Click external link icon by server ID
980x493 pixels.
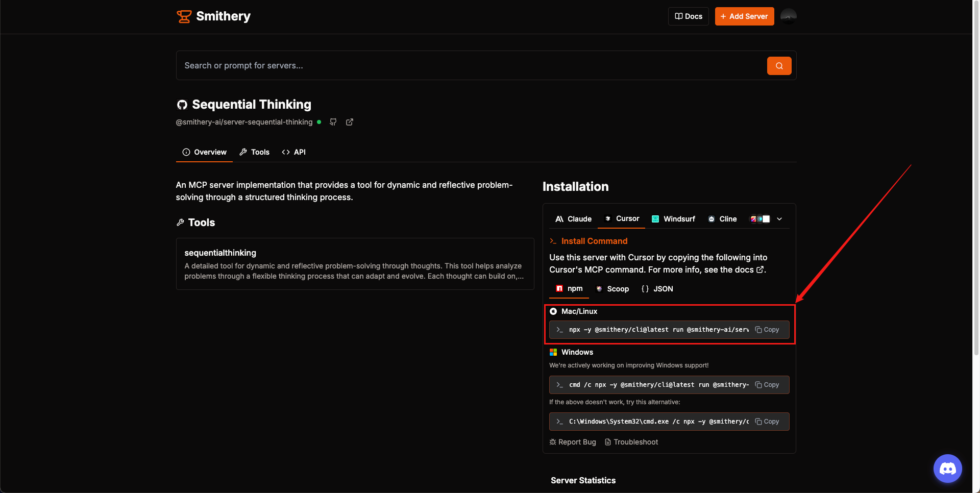click(x=350, y=122)
